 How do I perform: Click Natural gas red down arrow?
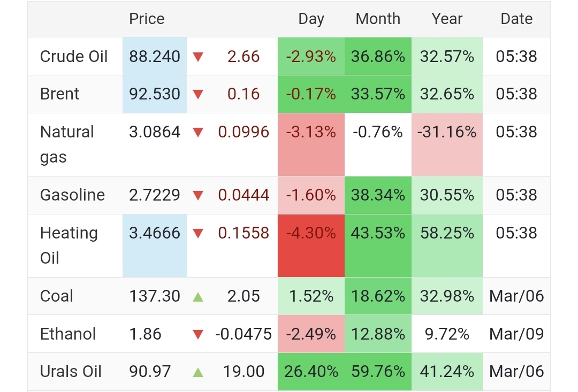point(198,132)
